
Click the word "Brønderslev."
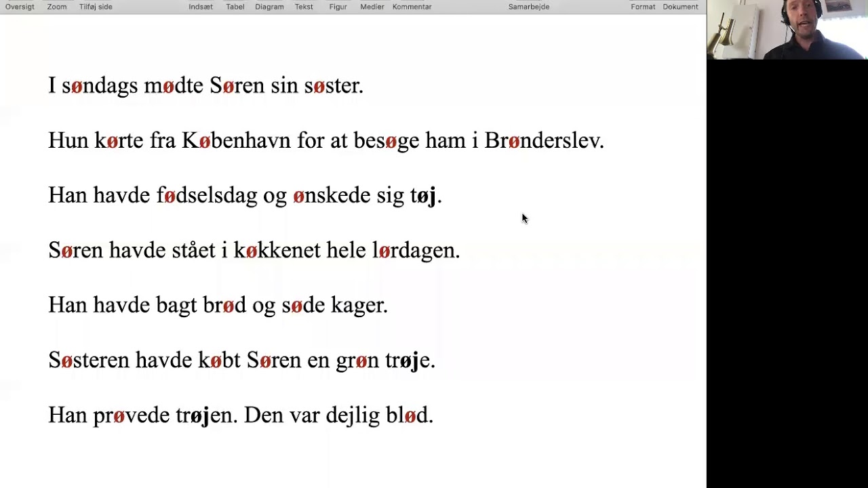(544, 141)
